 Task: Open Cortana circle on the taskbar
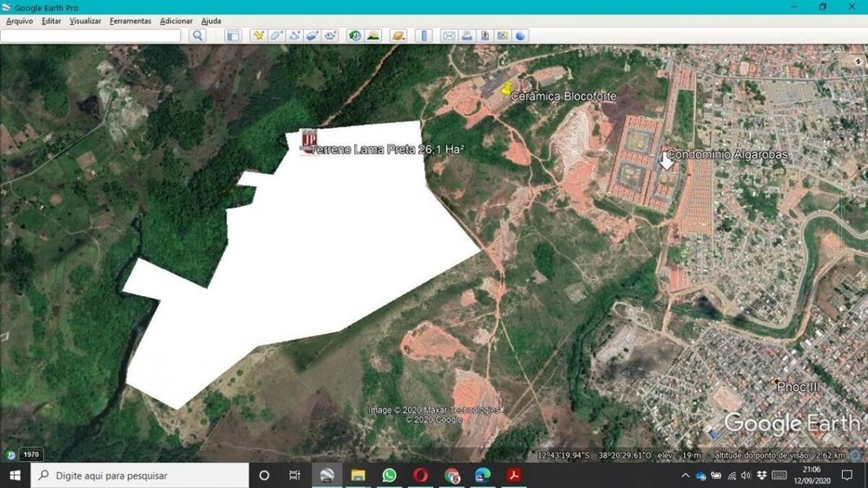(264, 475)
